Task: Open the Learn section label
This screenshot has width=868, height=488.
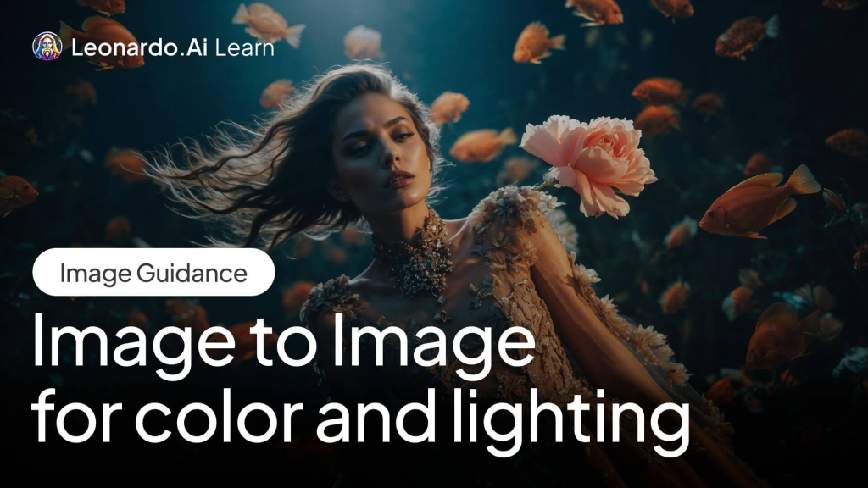Action: coord(244,47)
